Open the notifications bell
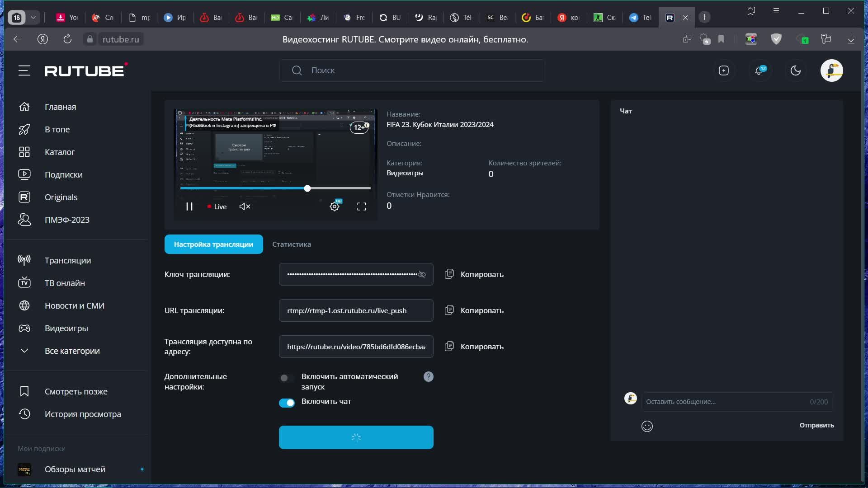This screenshot has width=868, height=488. coord(760,70)
